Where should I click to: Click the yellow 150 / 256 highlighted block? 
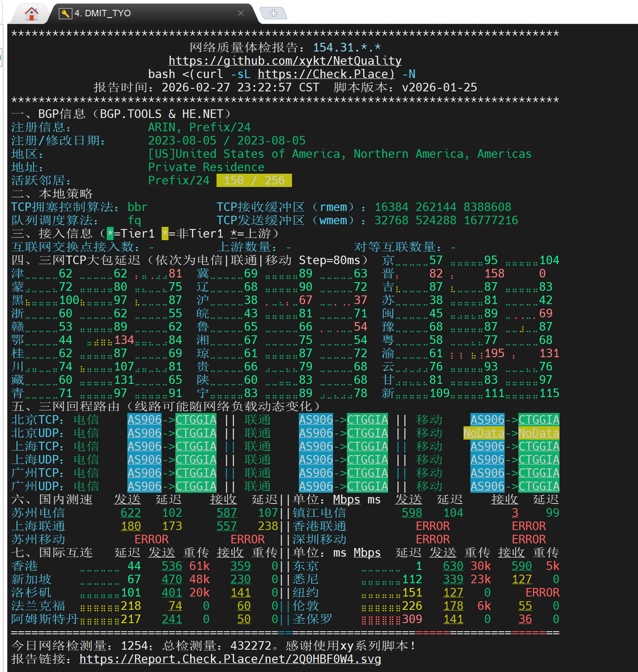click(x=254, y=181)
